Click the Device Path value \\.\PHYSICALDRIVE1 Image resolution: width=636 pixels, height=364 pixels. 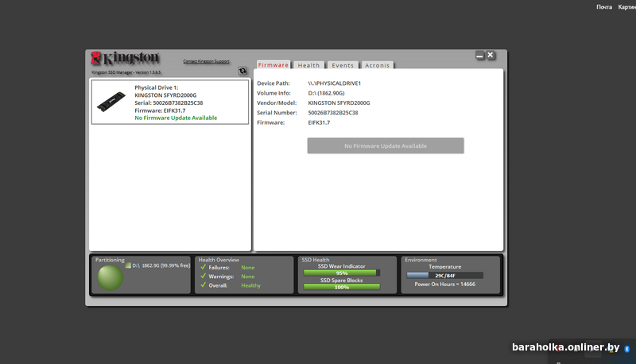[334, 83]
